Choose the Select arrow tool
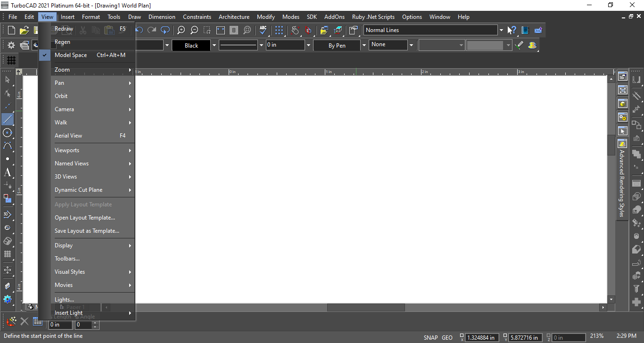This screenshot has width=644, height=343. tap(8, 80)
